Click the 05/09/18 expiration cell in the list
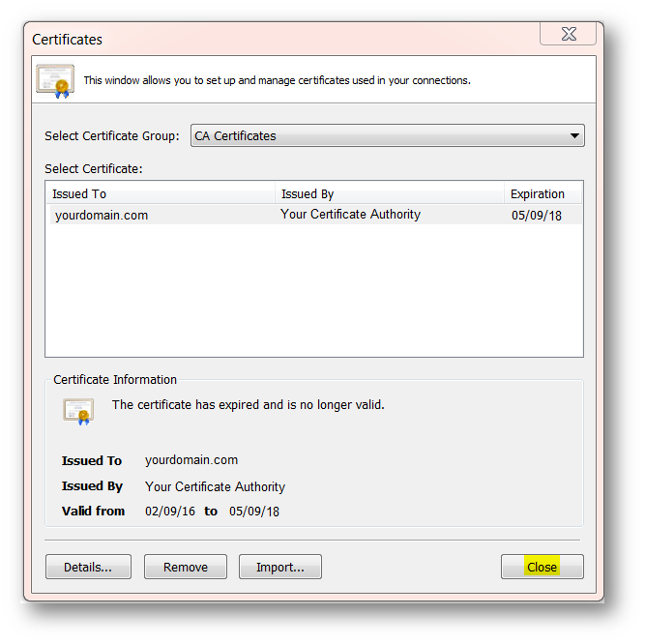 click(536, 216)
